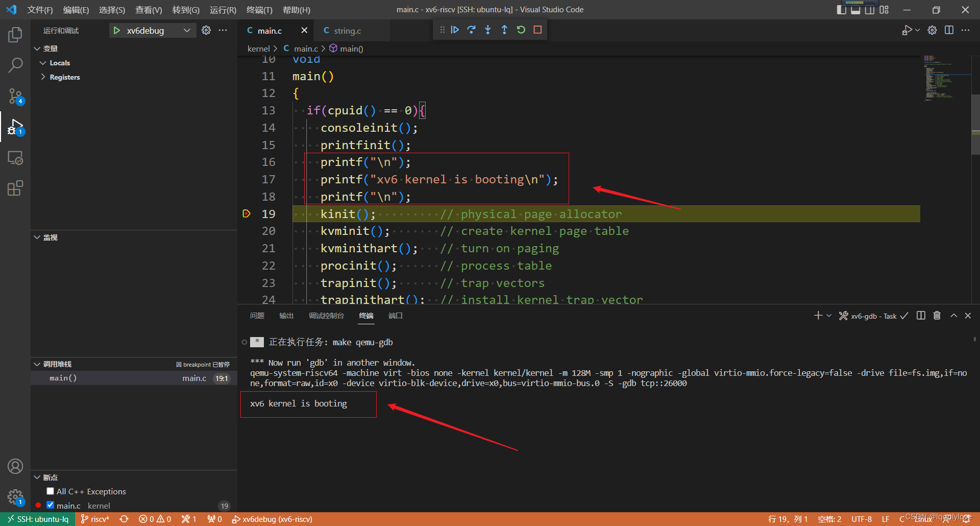Close the bottom panel

pyautogui.click(x=968, y=316)
